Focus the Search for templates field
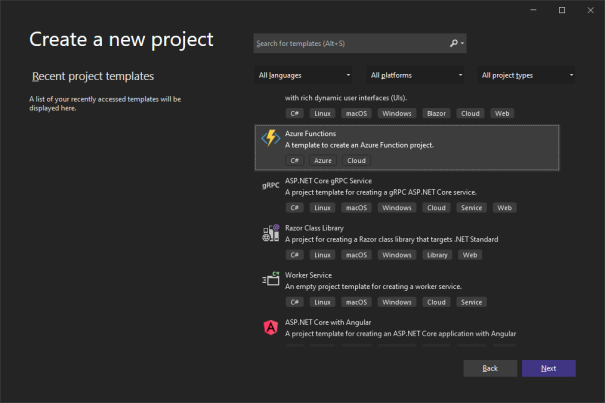 pyautogui.click(x=351, y=43)
